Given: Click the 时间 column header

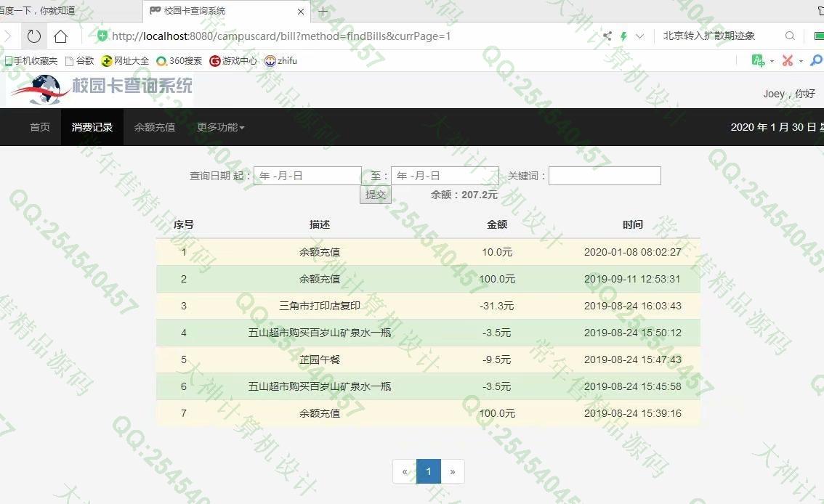Looking at the screenshot, I should (x=633, y=224).
